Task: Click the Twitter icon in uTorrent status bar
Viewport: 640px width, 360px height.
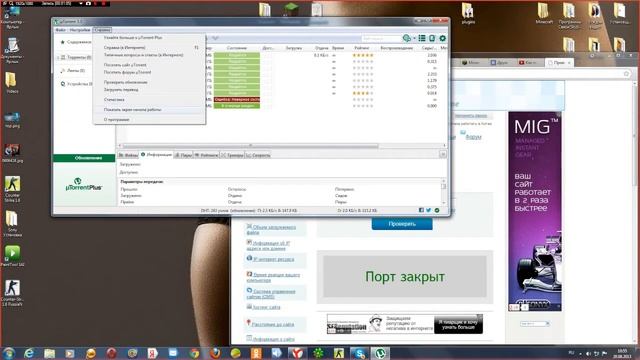Action: click(x=429, y=210)
